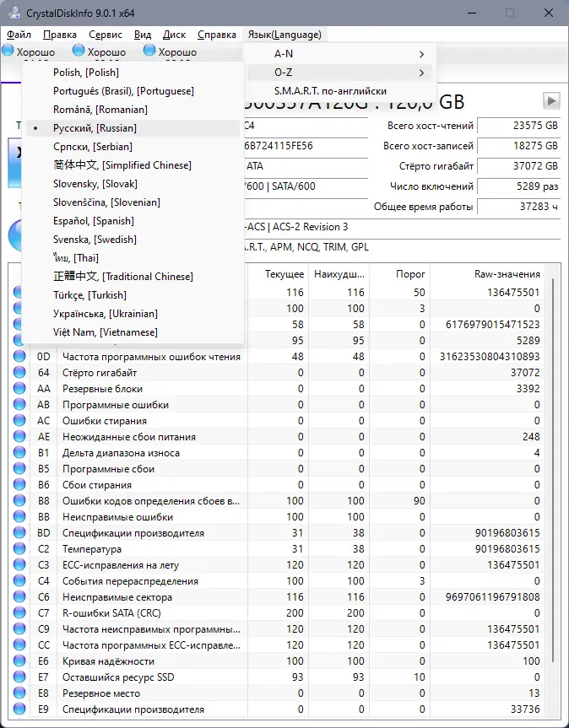This screenshot has width=569, height=728.
Task: Select the third disk Хорошо status icon
Action: pos(149,50)
